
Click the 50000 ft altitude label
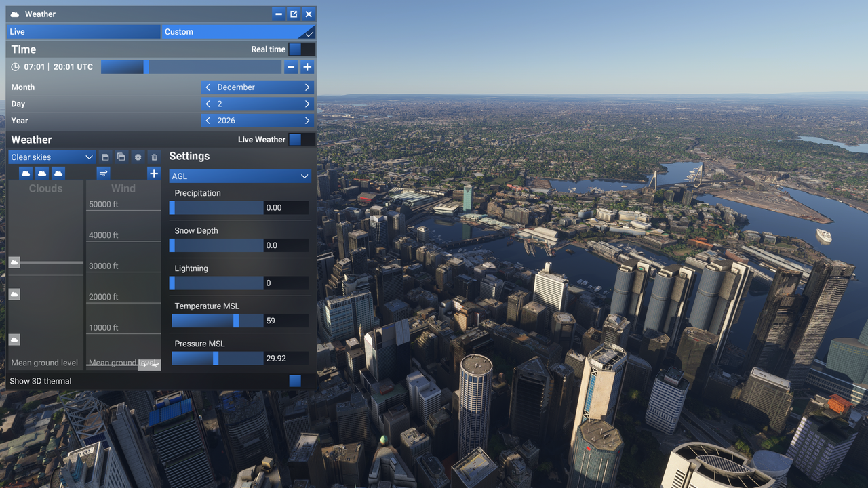104,204
